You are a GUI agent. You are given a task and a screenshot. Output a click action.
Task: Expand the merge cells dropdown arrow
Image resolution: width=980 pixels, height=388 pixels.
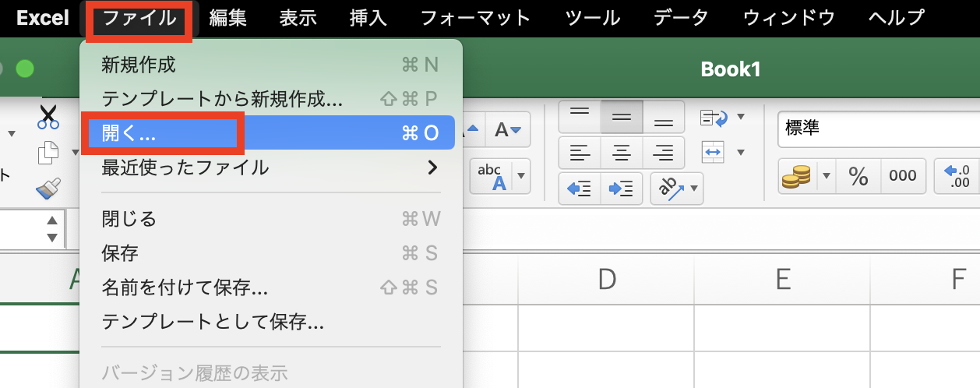(x=741, y=152)
